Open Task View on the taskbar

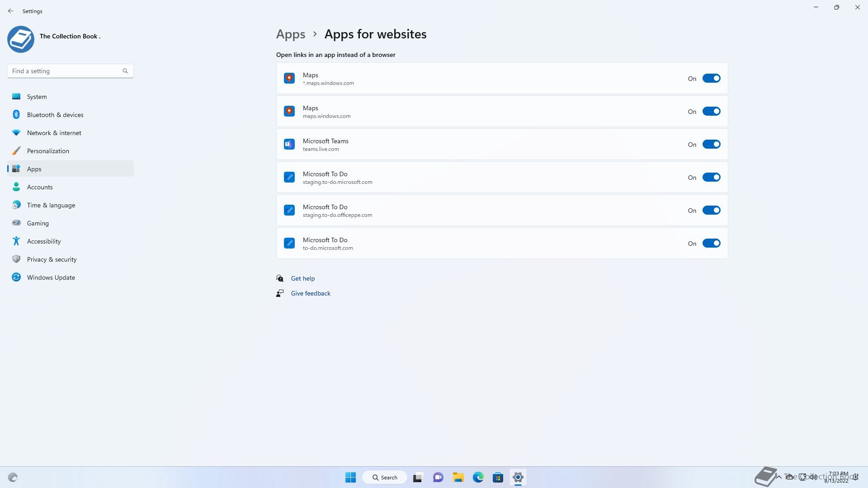point(418,477)
